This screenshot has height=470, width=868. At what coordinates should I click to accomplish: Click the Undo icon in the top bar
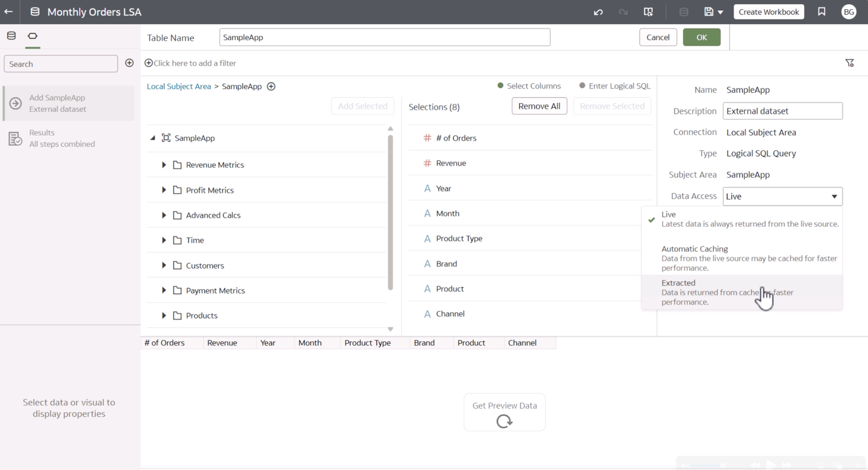pyautogui.click(x=598, y=12)
